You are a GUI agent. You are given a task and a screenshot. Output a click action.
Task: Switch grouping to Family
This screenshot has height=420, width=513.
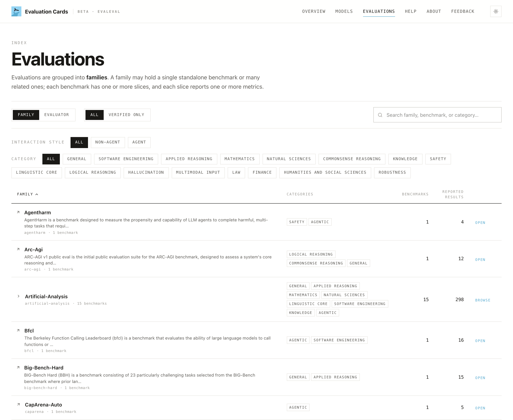pyautogui.click(x=26, y=115)
